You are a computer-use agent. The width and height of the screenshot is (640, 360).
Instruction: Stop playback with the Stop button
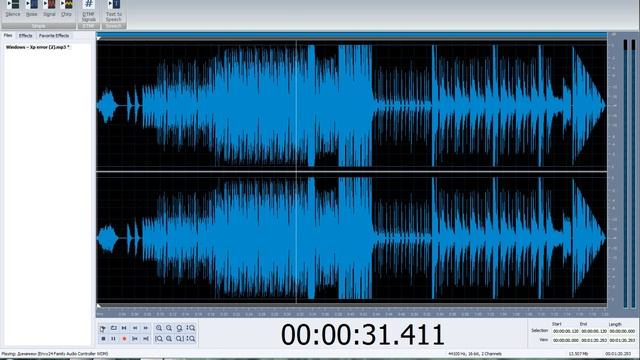[x=103, y=339]
